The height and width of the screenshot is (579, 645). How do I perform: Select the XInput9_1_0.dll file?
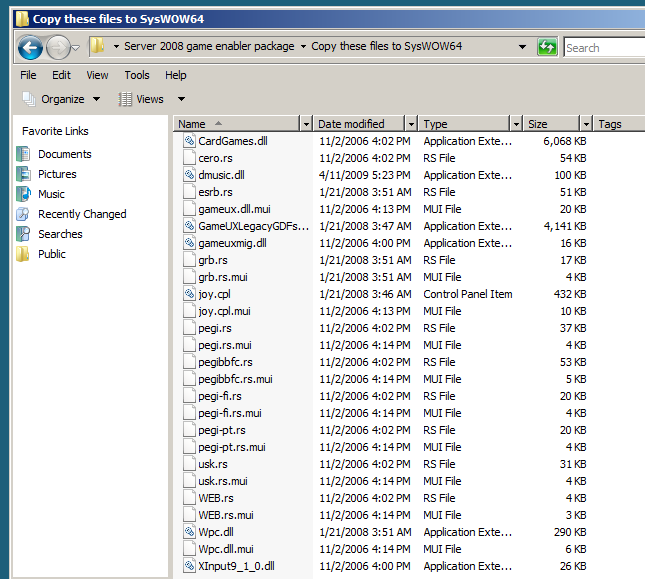click(x=236, y=566)
